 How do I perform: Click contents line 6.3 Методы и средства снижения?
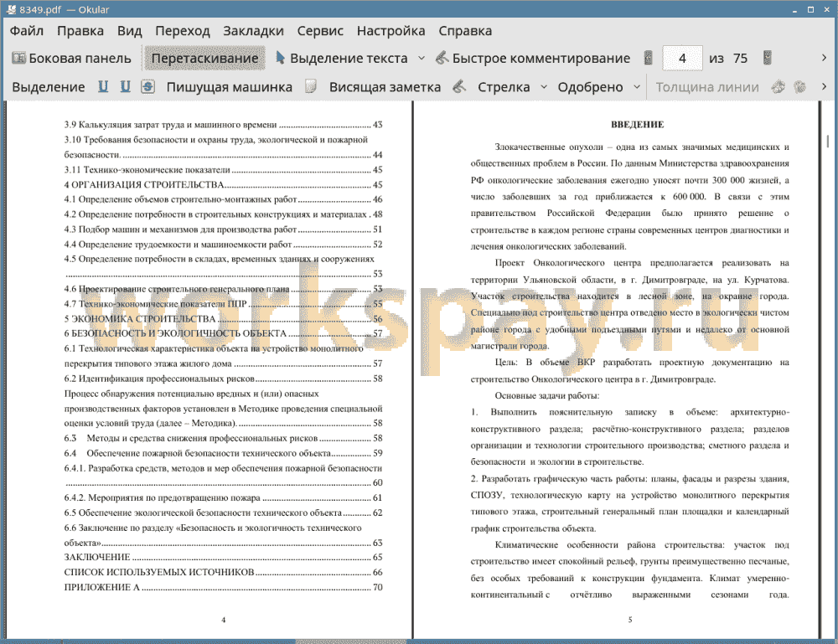tap(224, 438)
